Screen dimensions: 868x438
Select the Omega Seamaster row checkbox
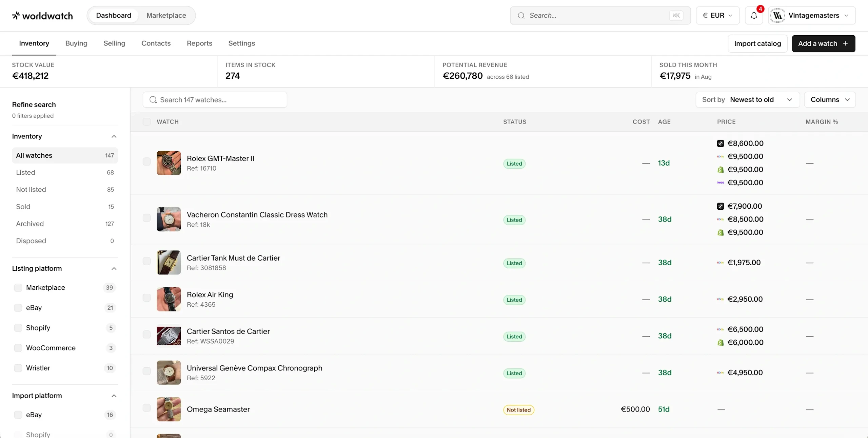click(146, 407)
